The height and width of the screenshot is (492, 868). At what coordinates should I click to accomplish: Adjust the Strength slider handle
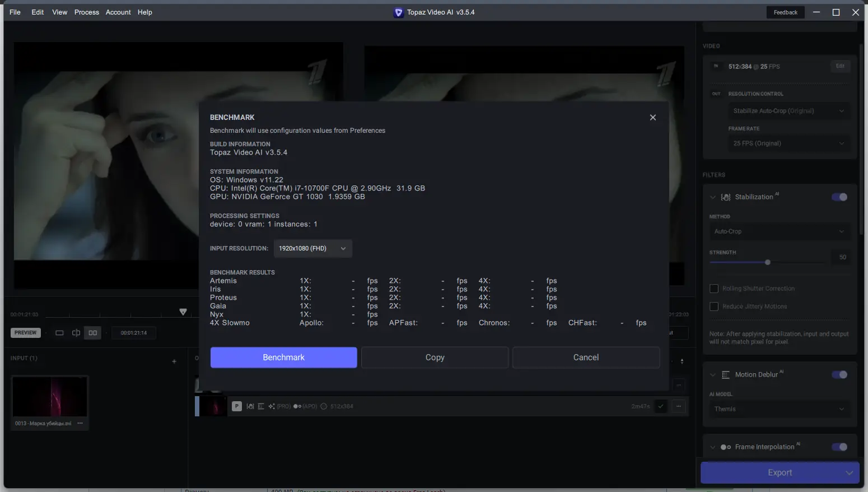768,262
